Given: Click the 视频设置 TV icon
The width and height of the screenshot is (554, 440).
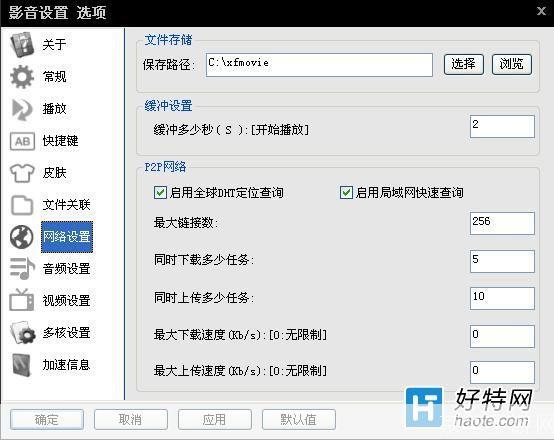Looking at the screenshot, I should pyautogui.click(x=22, y=300).
